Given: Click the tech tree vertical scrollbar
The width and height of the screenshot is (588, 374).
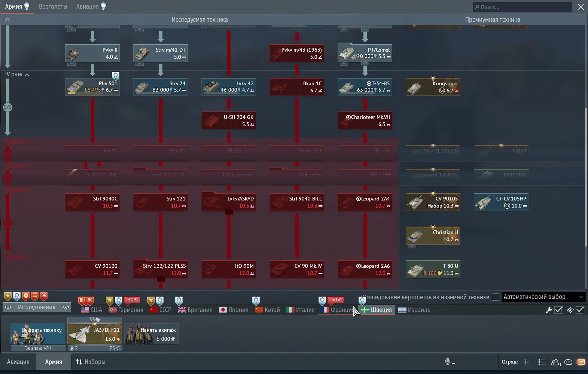Looking at the screenshot, I should 586,180.
